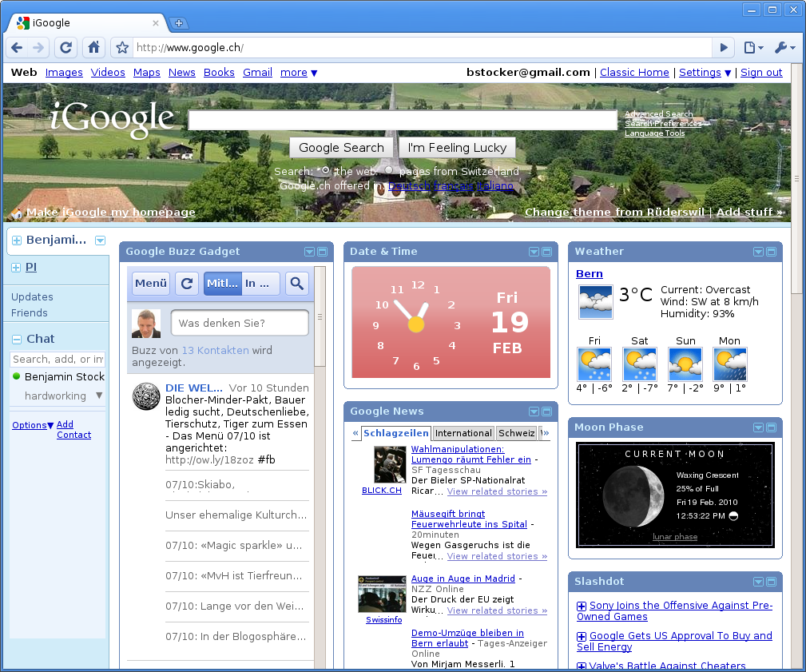Open the home page via house icon
The height and width of the screenshot is (672, 806).
click(x=93, y=48)
